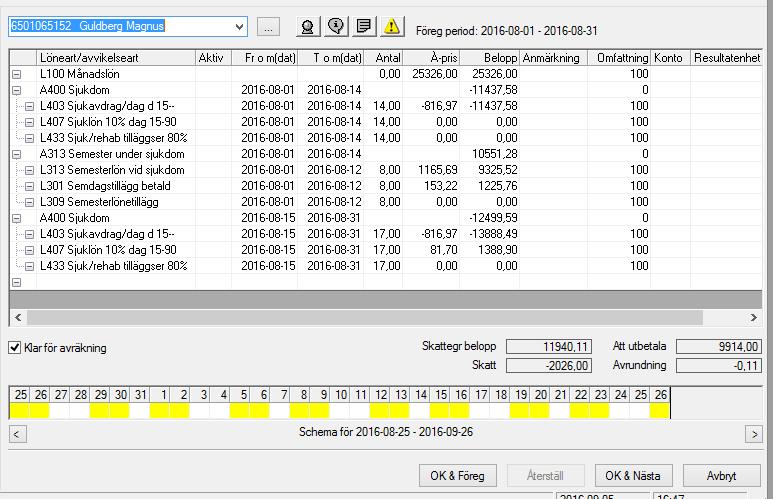The height and width of the screenshot is (499, 773).
Task: Click the Fr o m(dat) column header
Action: [x=265, y=58]
